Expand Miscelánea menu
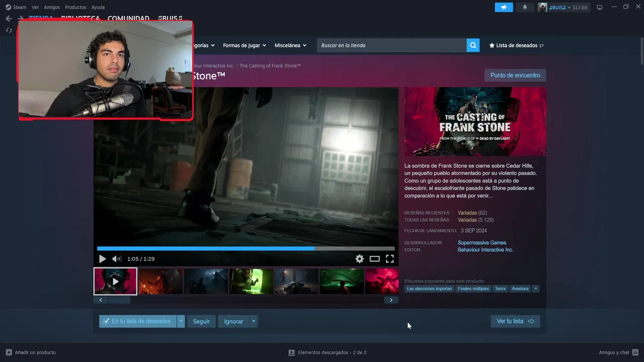 coord(290,45)
